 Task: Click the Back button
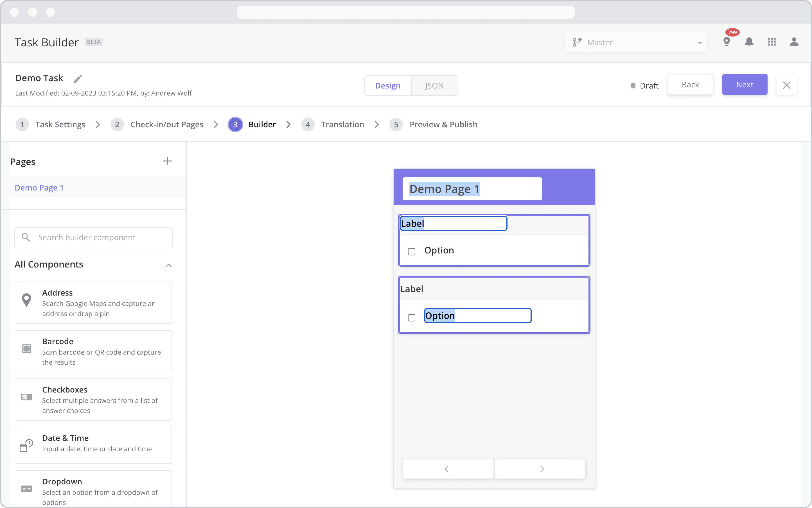pyautogui.click(x=690, y=85)
